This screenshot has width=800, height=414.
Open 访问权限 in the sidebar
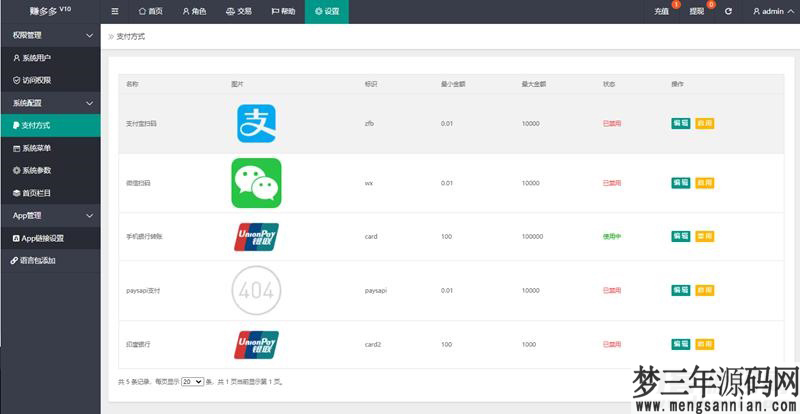(x=51, y=80)
